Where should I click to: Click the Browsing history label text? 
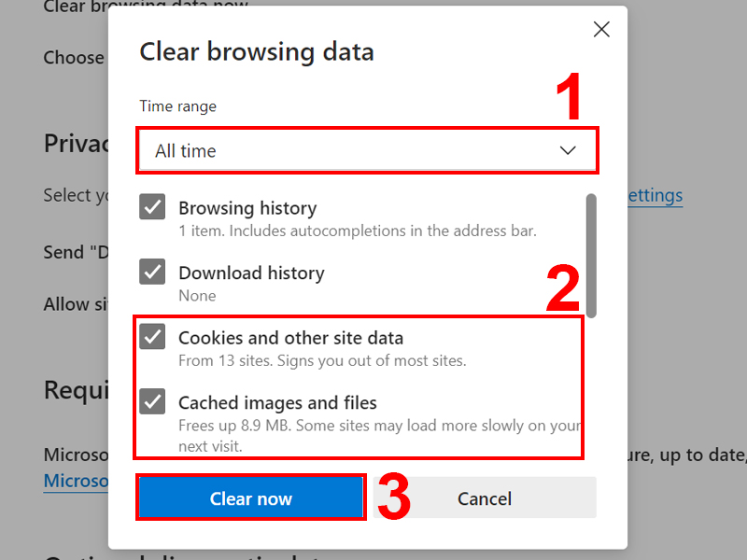(247, 208)
